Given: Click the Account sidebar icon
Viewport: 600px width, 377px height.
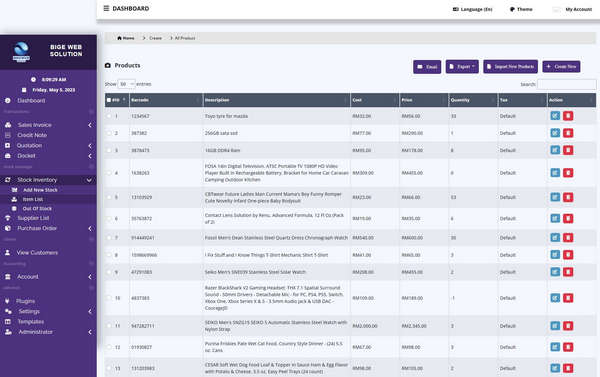Looking at the screenshot, I should pyautogui.click(x=8, y=276).
